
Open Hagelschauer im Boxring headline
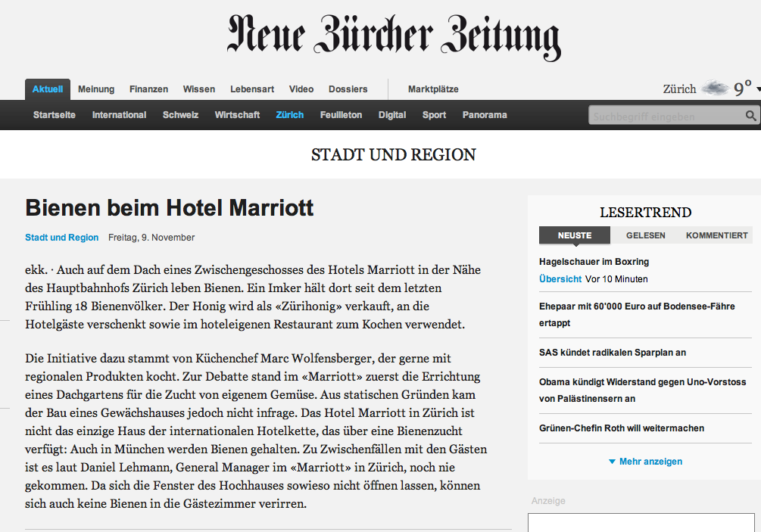click(594, 262)
